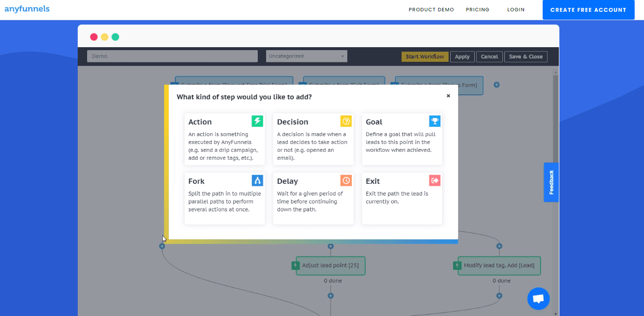Click the Apply button
644x316 pixels.
[x=462, y=57]
